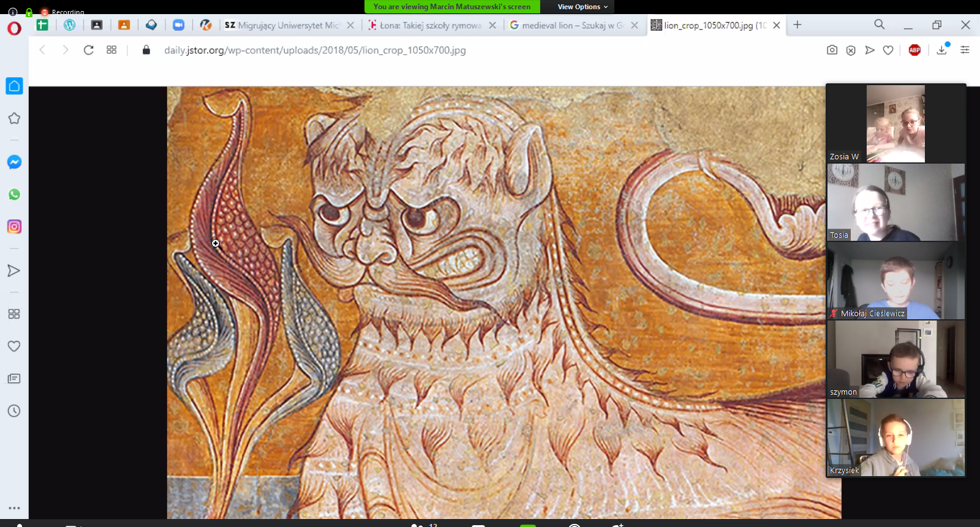Select Tosia video thumbnail
Image resolution: width=980 pixels, height=527 pixels.
[895, 202]
